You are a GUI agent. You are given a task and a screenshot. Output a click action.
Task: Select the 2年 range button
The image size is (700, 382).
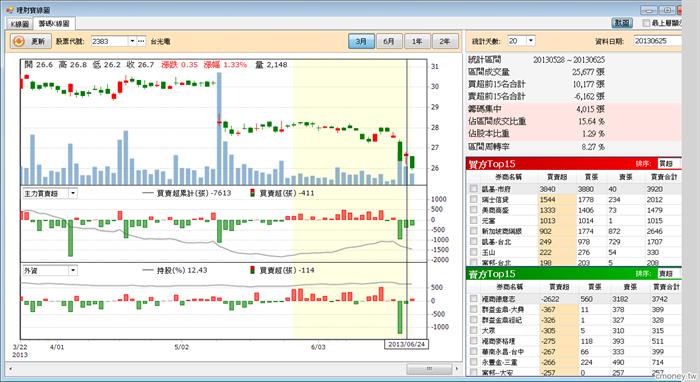[x=445, y=41]
